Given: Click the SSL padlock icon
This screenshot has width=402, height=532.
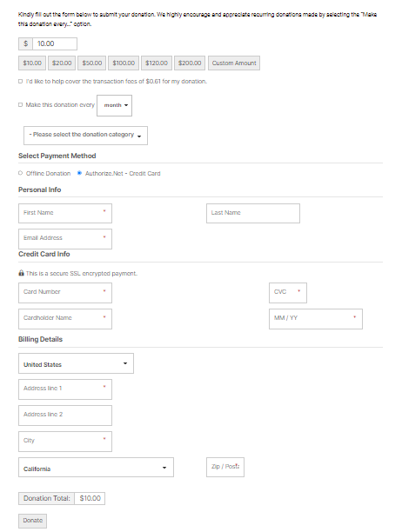Looking at the screenshot, I should 21,273.
